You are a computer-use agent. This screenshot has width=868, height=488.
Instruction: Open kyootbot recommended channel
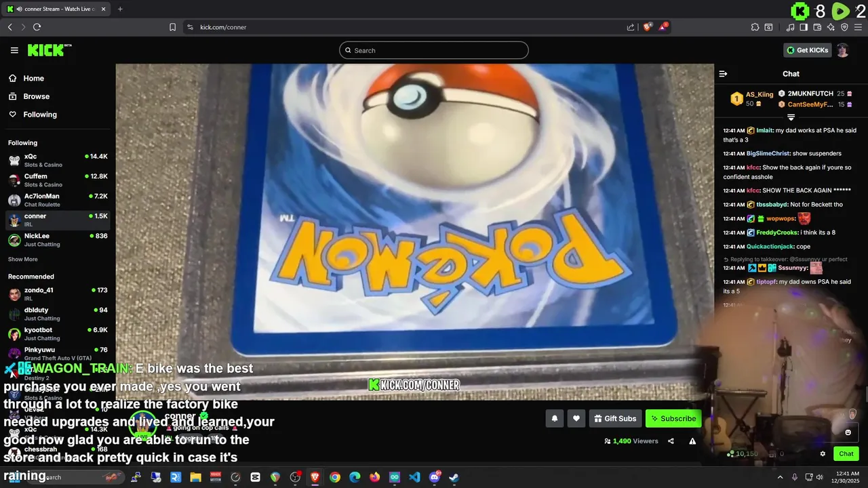(58, 333)
